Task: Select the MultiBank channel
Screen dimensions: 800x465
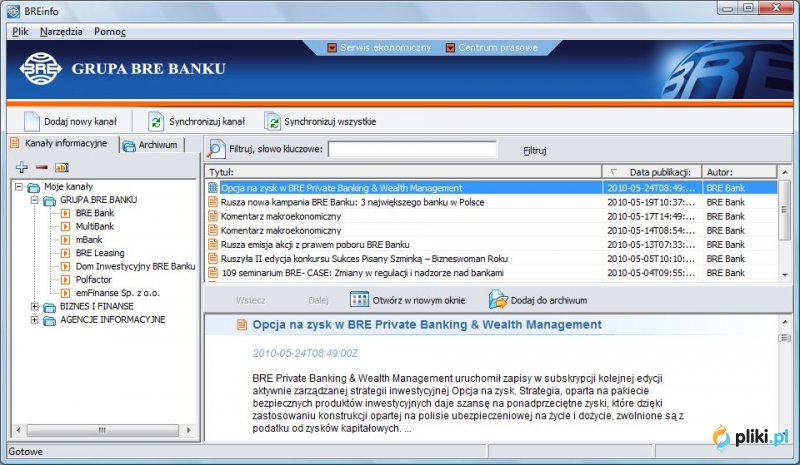Action: tap(94, 226)
